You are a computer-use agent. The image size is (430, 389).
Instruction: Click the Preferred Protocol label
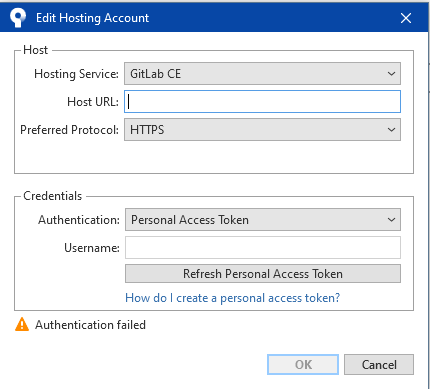point(69,130)
